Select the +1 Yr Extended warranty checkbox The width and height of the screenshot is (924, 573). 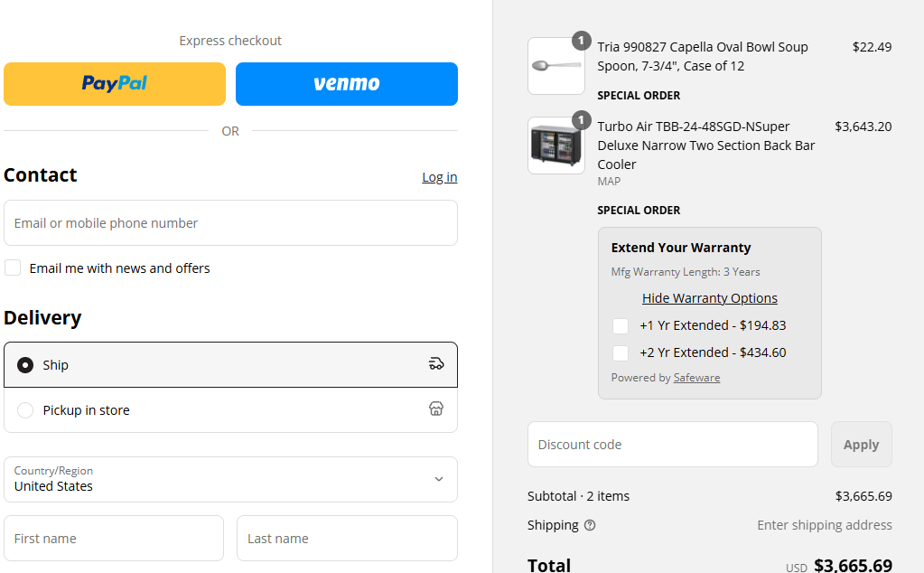point(621,326)
